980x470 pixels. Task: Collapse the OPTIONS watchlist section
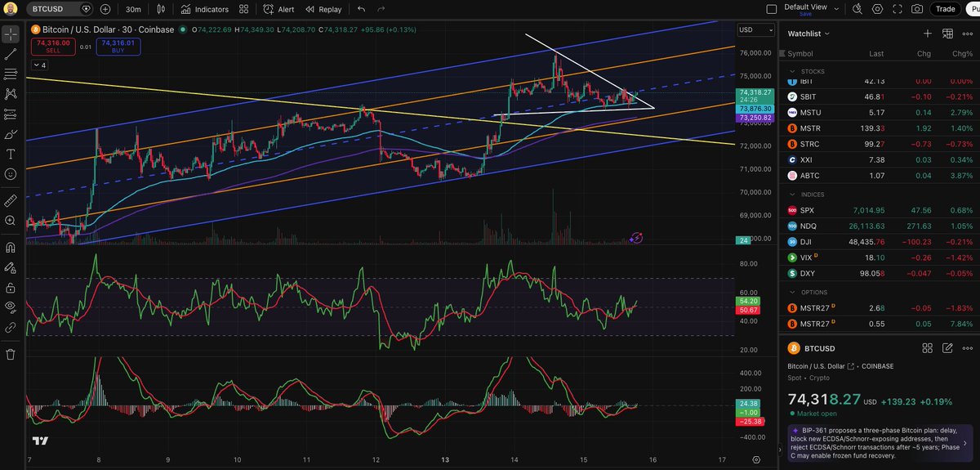791,292
